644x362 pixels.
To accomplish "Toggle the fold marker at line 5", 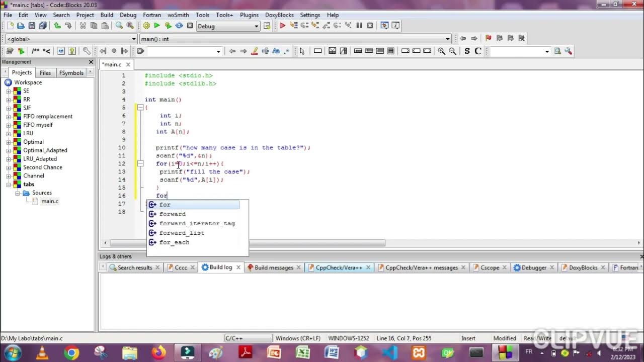I will pyautogui.click(x=140, y=108).
